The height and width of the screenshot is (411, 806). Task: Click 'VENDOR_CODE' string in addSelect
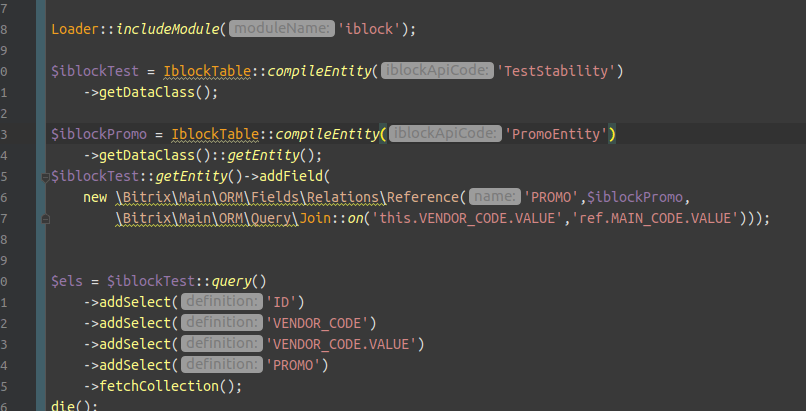(x=317, y=324)
